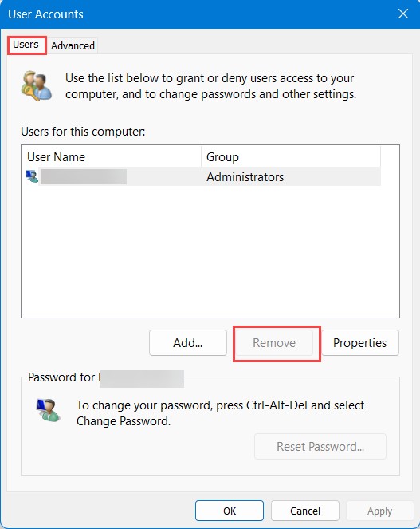Click the Apply button

pyautogui.click(x=380, y=511)
